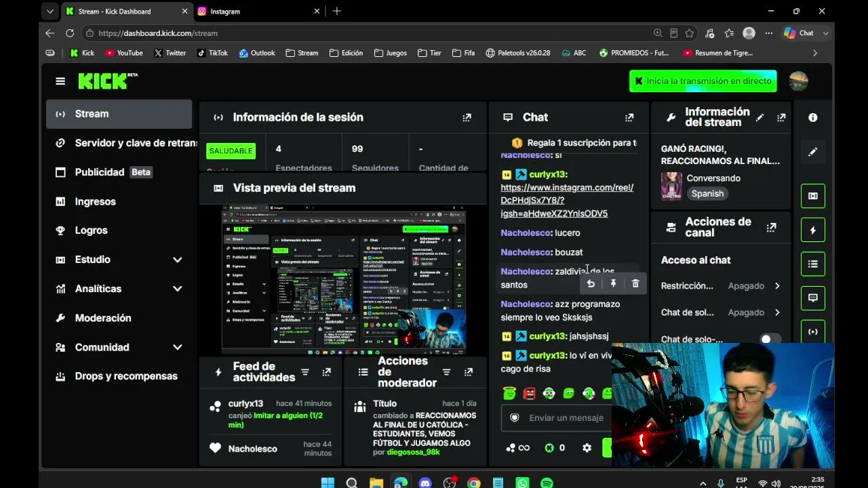Click Inicia la transmisión en directo
868x488 pixels.
click(x=703, y=81)
